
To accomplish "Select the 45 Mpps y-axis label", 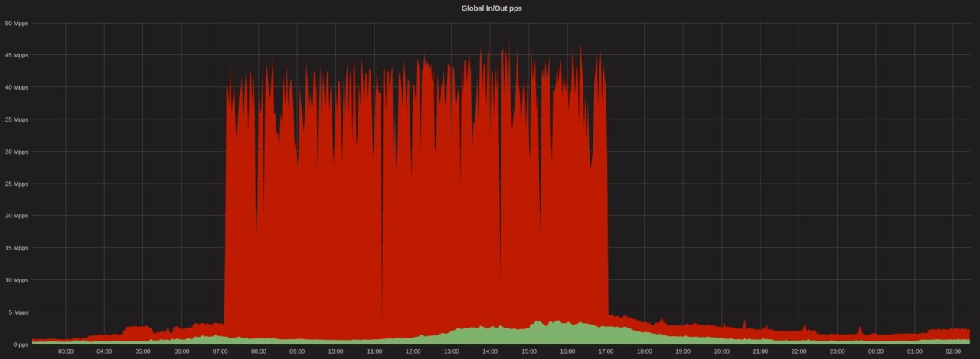I will pos(16,55).
